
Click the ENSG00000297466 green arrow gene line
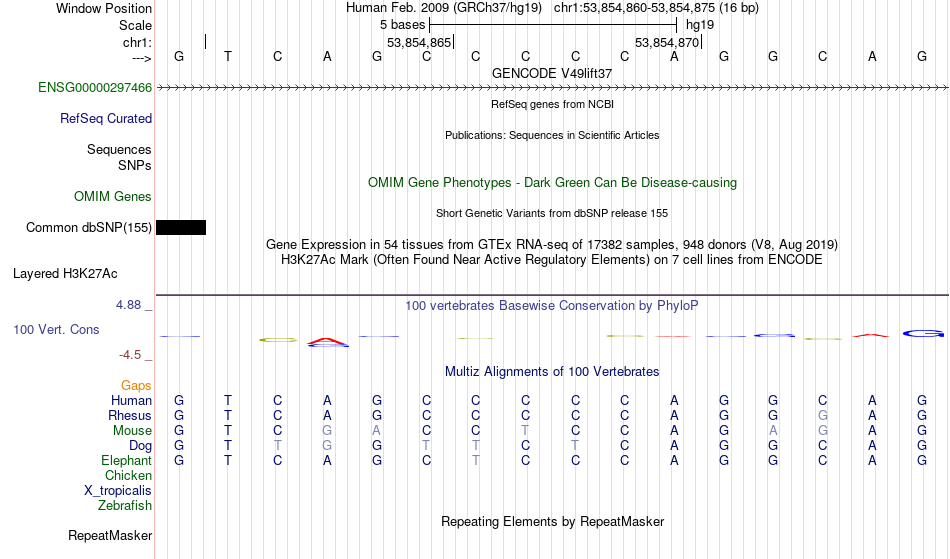(552, 88)
